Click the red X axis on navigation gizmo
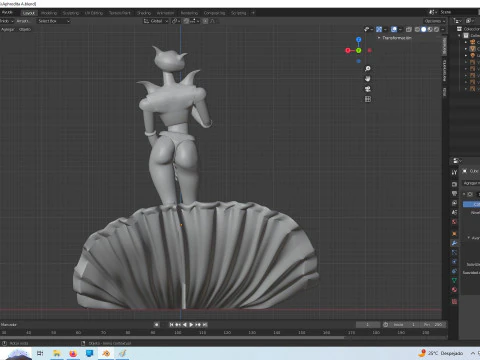 [348, 51]
